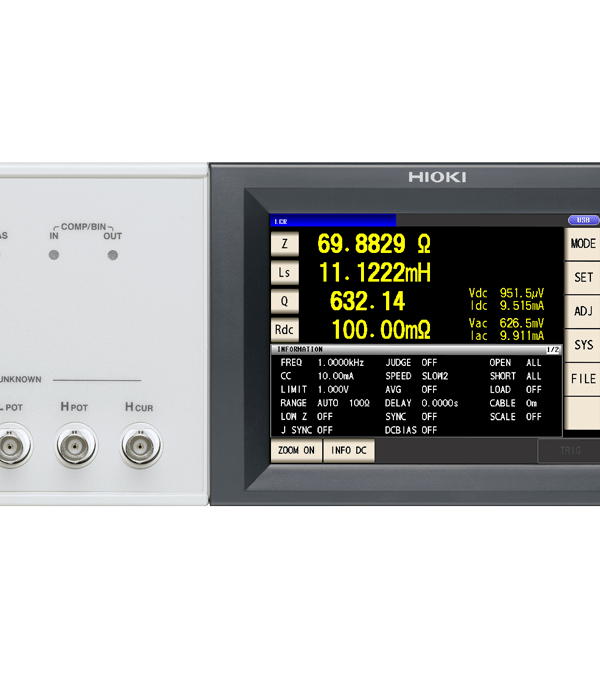Open the SYS system menu

click(582, 345)
